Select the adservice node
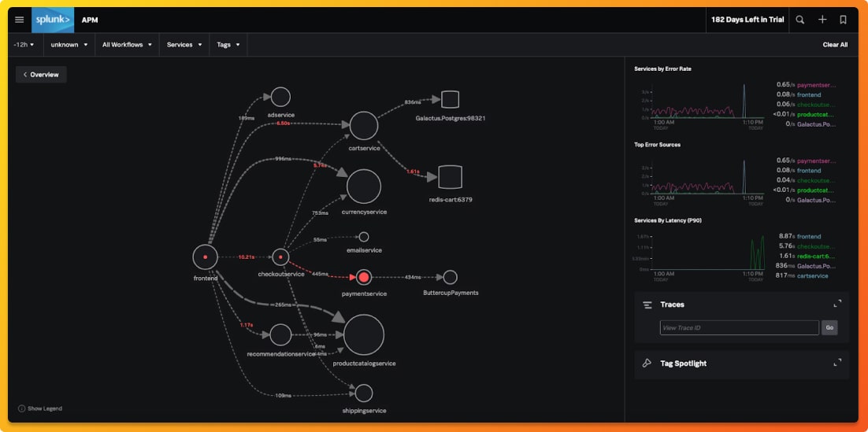The image size is (868, 432). (280, 97)
